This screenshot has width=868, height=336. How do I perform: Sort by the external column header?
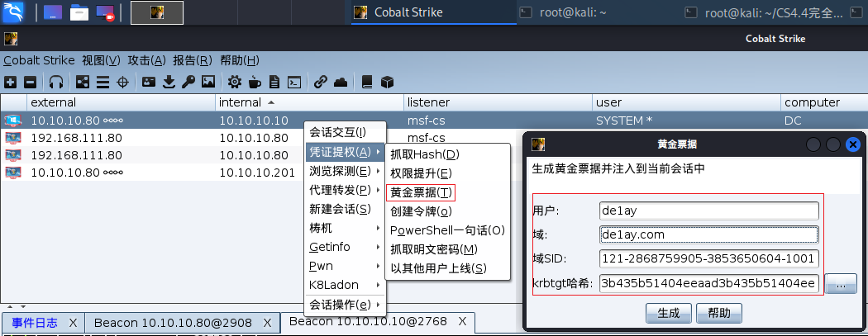coord(121,102)
